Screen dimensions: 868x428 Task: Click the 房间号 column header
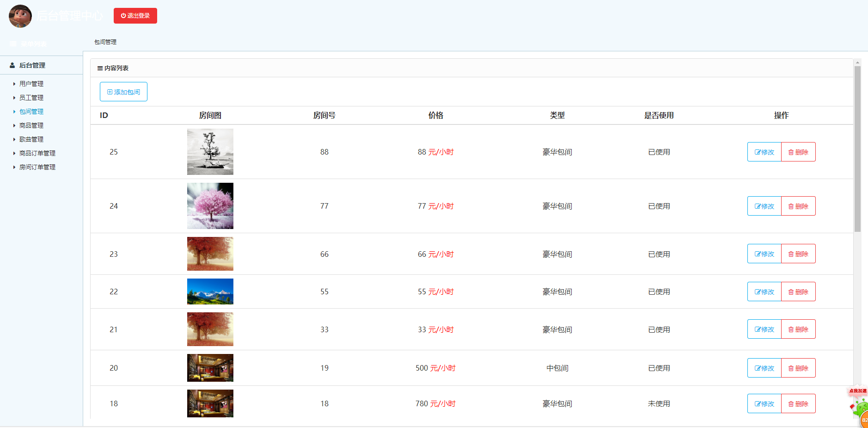tap(324, 115)
